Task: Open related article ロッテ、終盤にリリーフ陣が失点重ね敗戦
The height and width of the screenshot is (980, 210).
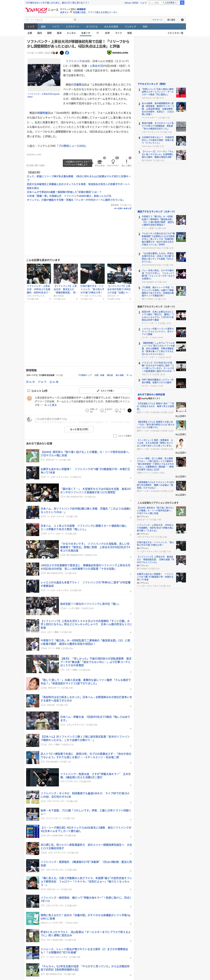Action: point(79,178)
